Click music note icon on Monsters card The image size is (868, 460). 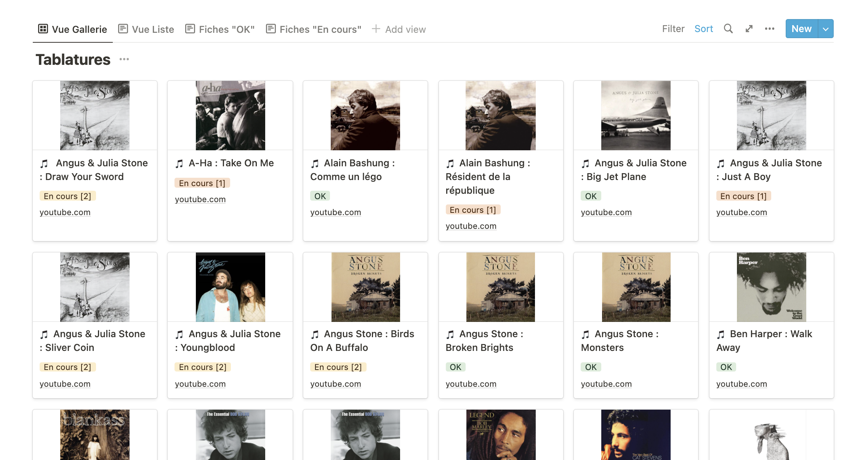pos(586,335)
